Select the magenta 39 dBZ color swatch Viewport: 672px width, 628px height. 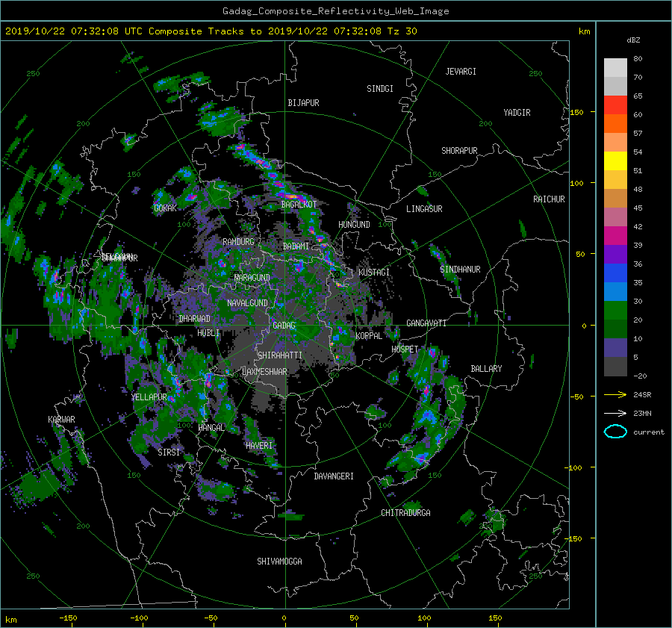click(x=615, y=236)
